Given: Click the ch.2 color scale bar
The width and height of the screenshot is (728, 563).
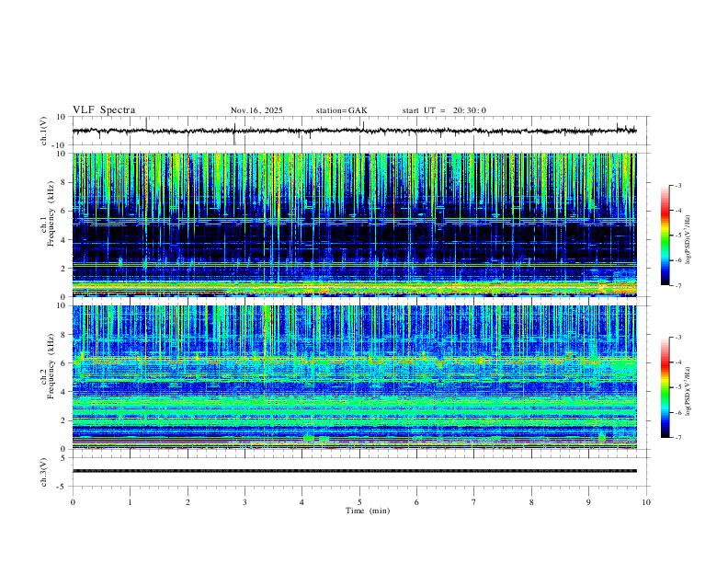Looking at the screenshot, I should click(x=665, y=387).
